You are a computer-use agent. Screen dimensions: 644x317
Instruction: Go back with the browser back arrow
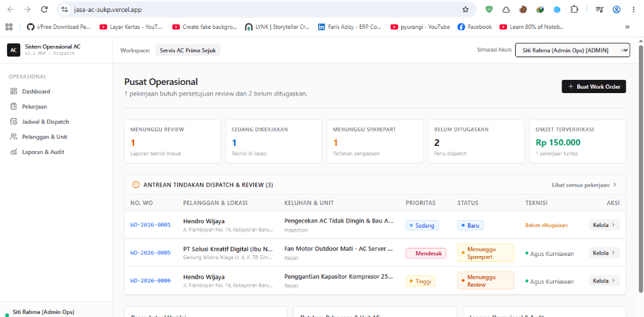coord(11,9)
